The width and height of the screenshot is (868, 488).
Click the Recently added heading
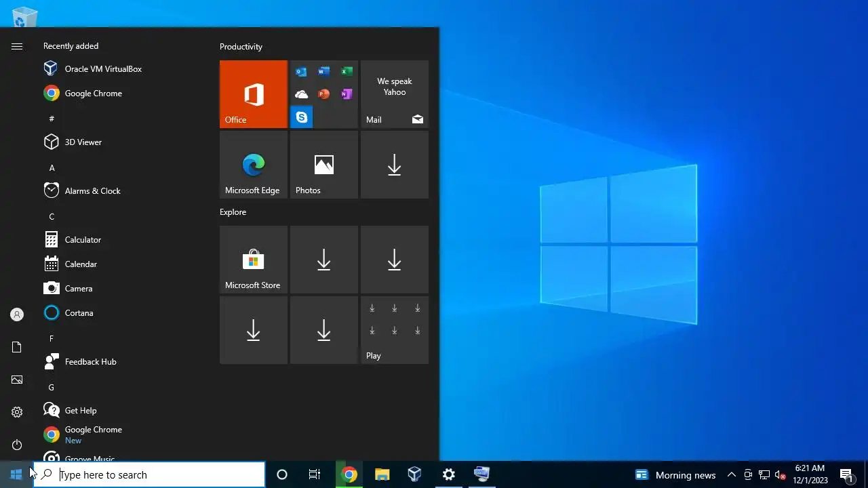(x=71, y=46)
